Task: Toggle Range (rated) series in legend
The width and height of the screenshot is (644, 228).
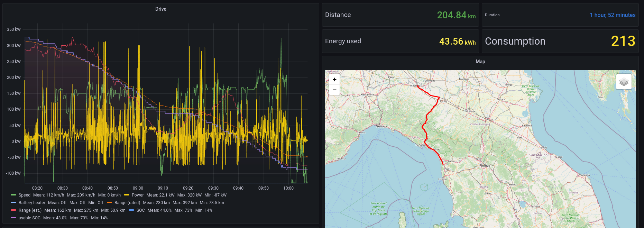Action: 127,203
